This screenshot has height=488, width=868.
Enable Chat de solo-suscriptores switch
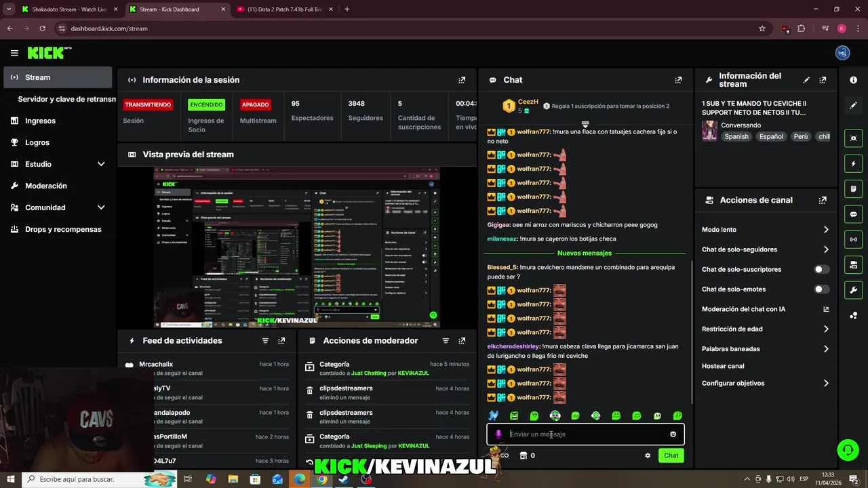click(821, 269)
